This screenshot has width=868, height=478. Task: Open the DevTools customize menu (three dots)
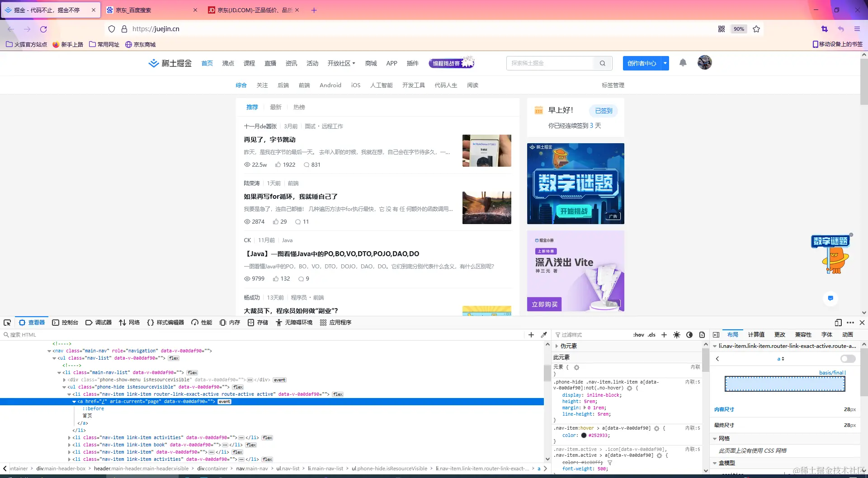[850, 323]
